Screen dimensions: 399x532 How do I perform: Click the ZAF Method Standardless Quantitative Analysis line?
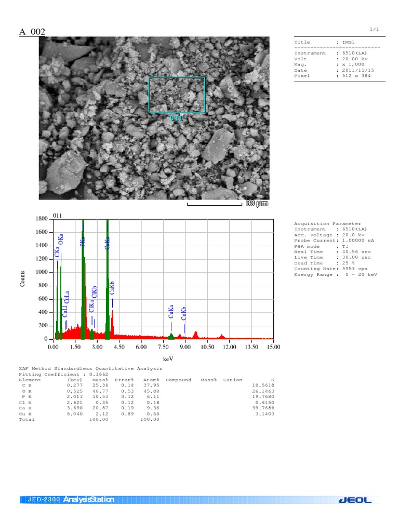click(x=90, y=369)
